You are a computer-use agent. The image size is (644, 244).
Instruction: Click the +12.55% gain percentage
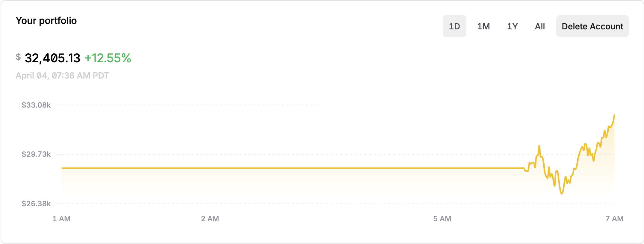108,58
